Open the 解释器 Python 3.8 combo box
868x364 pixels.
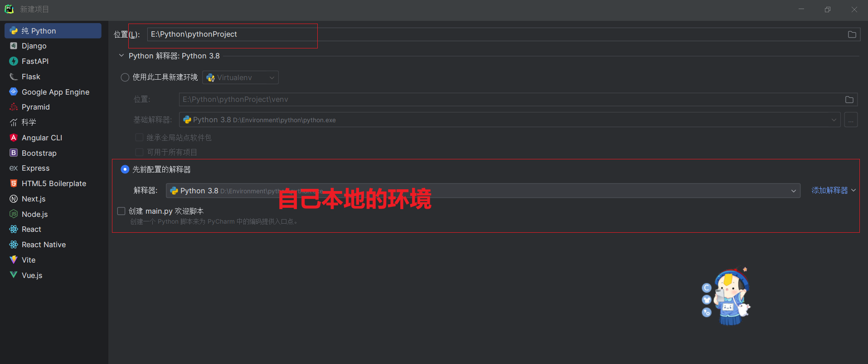(483, 191)
